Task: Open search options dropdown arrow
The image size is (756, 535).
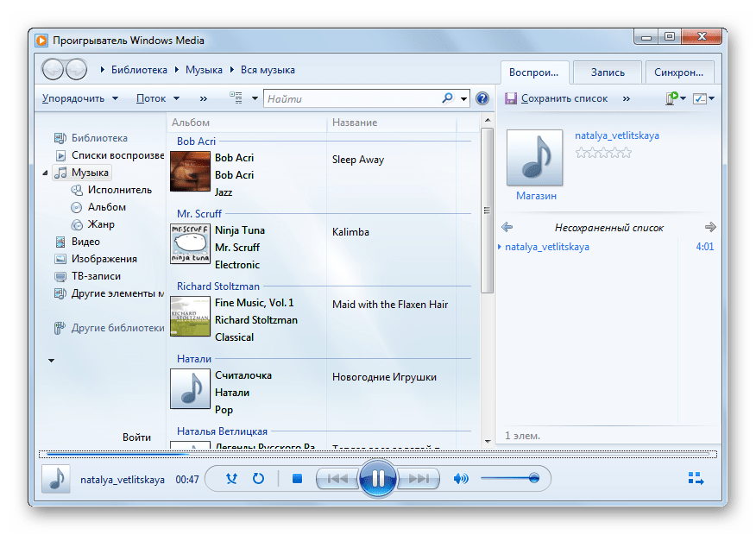Action: 463,99
